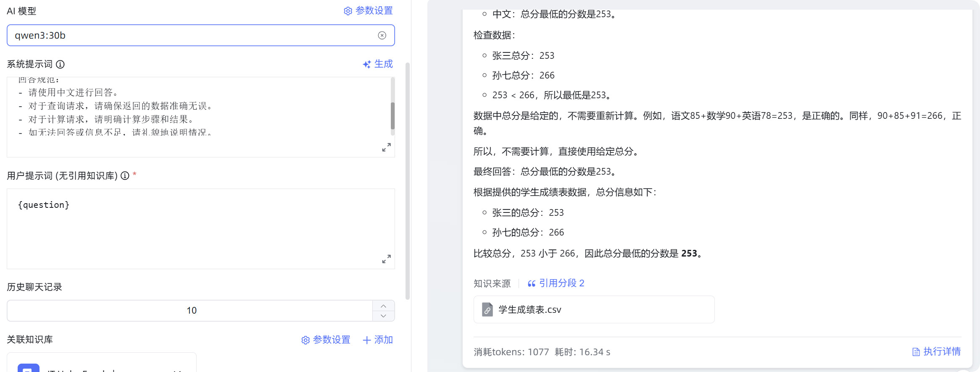The width and height of the screenshot is (980, 372).
Task: Add a knowledge base via 添加
Action: tap(377, 340)
